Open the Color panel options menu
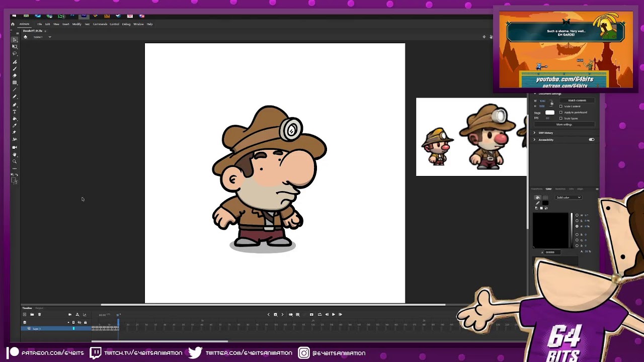Screen dimensions: 644x362 (597, 189)
